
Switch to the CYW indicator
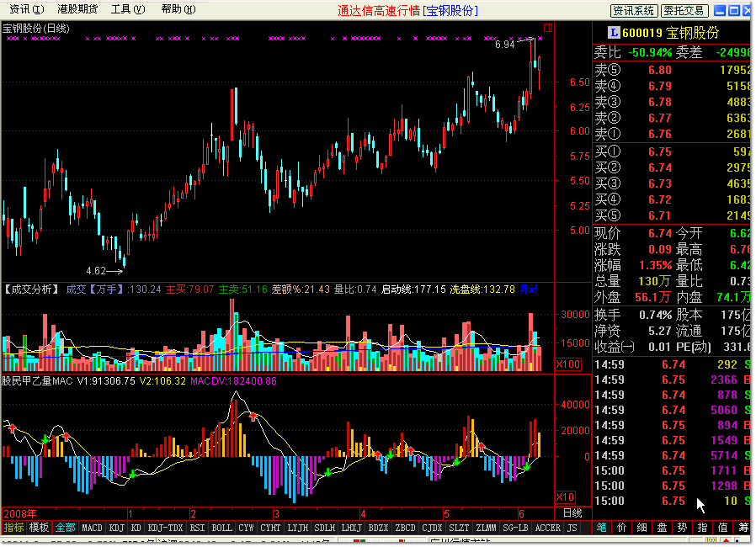(246, 528)
